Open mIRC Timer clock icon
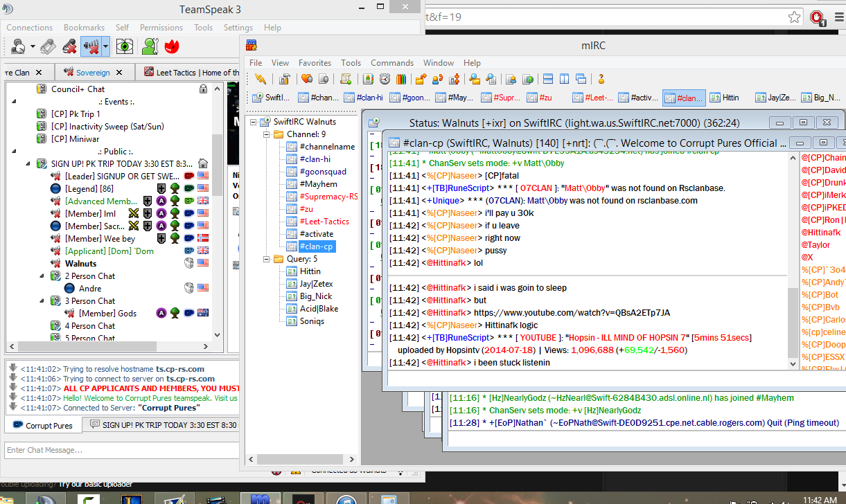 click(385, 79)
